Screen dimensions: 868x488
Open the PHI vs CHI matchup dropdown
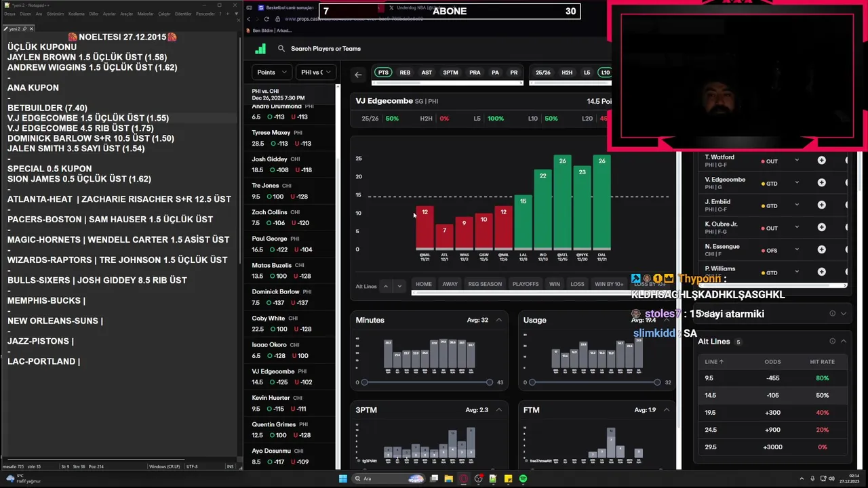click(x=316, y=73)
